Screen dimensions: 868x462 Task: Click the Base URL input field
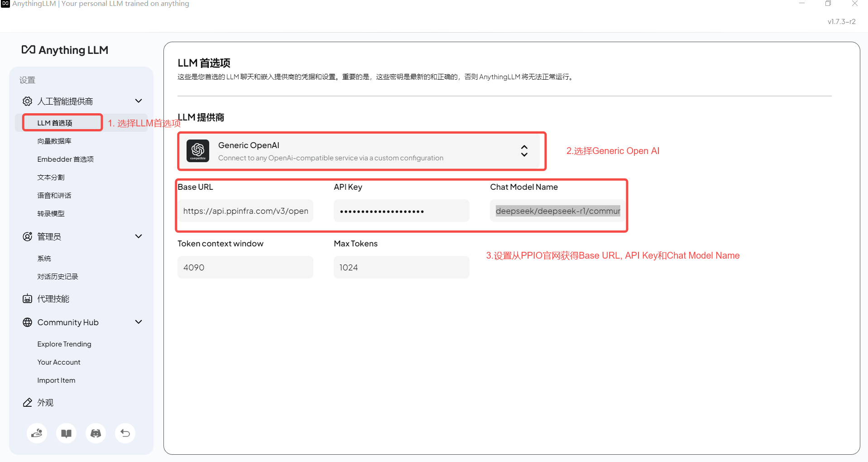245,211
